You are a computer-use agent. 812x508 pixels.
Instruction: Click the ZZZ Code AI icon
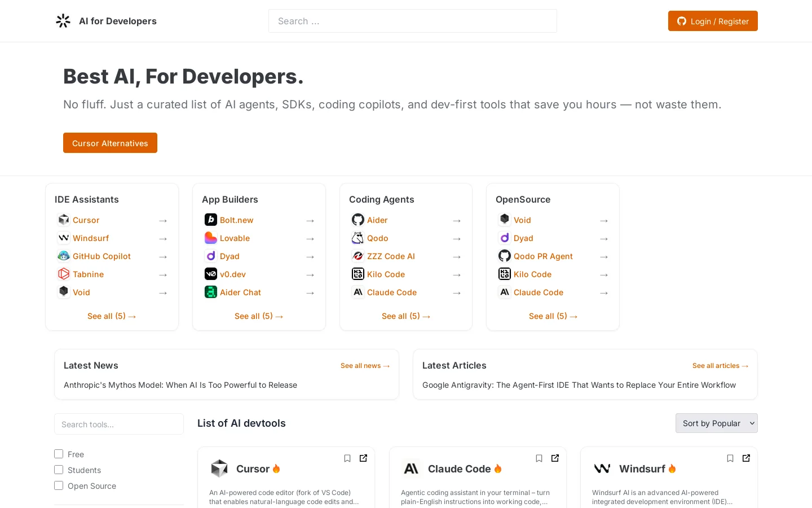click(358, 256)
